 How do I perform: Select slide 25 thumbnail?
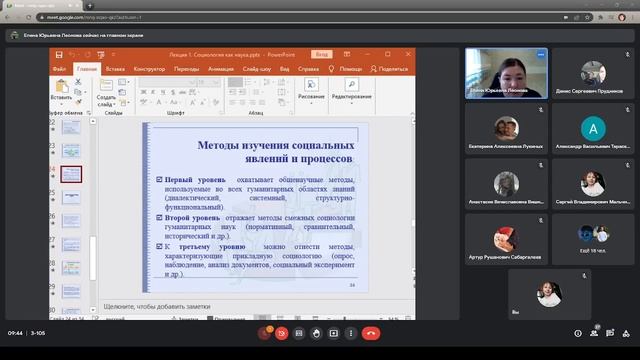71,198
